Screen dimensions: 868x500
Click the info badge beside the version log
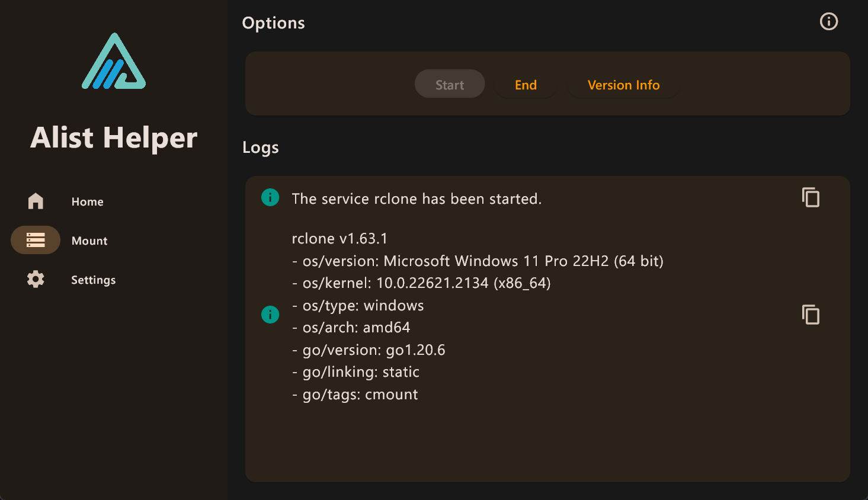point(270,314)
